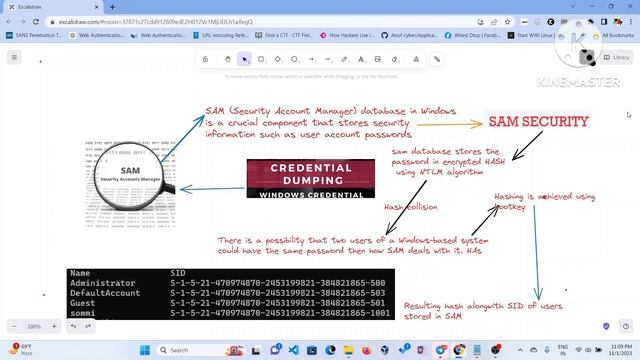
Task: Select the SAM magnifying glass image
Action: click(130, 184)
